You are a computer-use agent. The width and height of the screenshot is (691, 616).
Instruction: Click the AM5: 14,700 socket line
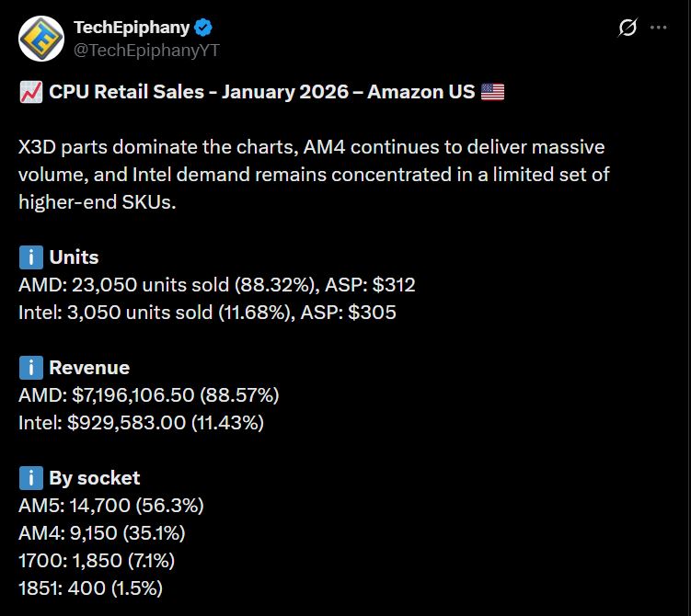(111, 505)
